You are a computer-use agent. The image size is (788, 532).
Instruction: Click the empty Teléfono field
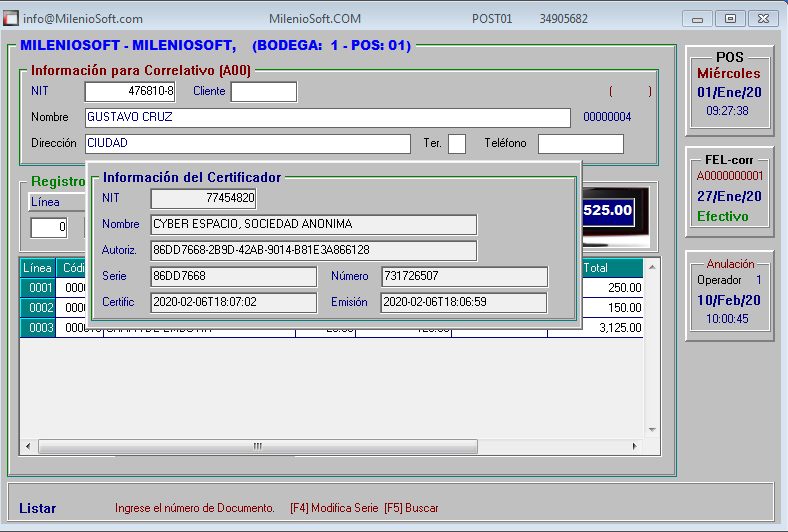(581, 144)
